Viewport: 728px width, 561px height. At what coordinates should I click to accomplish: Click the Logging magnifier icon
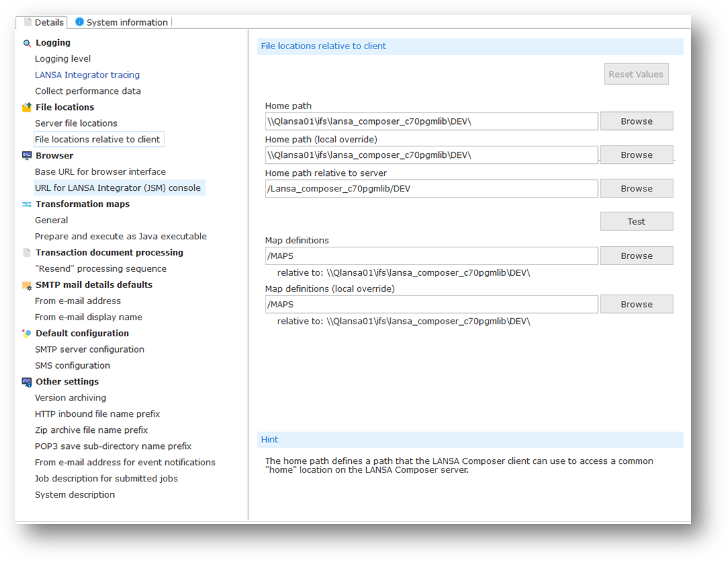[27, 43]
